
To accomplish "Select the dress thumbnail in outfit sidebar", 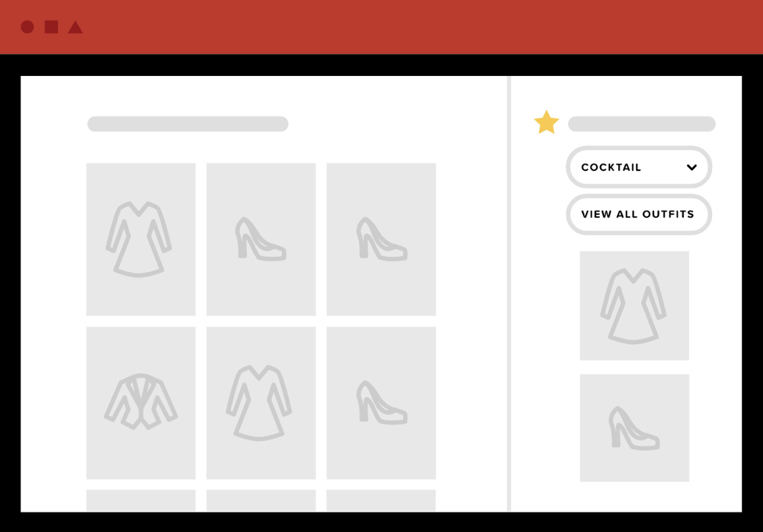I will point(634,306).
